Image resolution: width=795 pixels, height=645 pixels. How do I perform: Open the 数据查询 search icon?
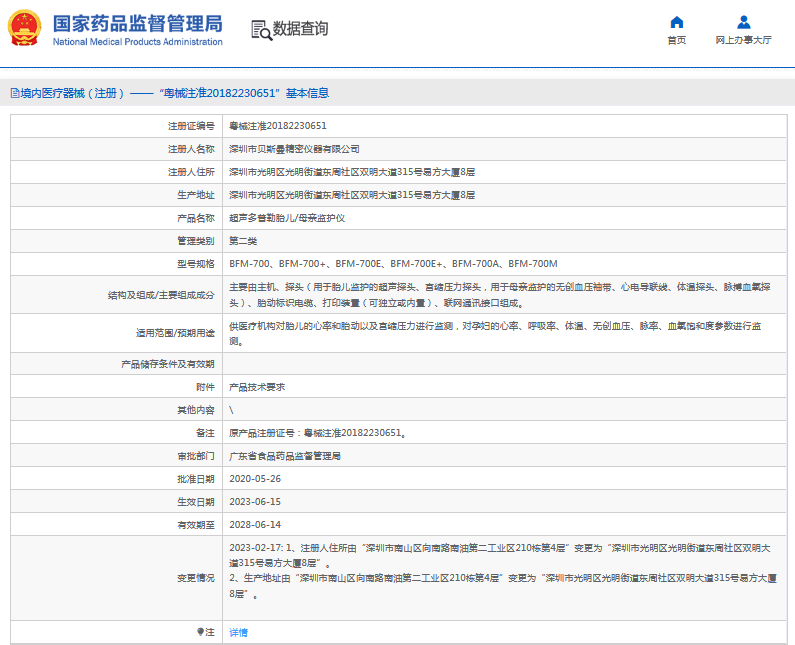pos(262,30)
